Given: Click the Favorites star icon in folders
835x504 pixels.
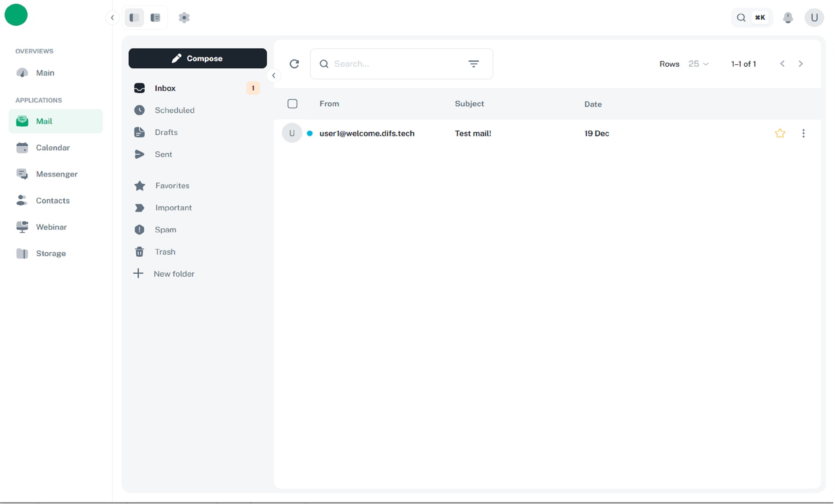Looking at the screenshot, I should tap(140, 185).
